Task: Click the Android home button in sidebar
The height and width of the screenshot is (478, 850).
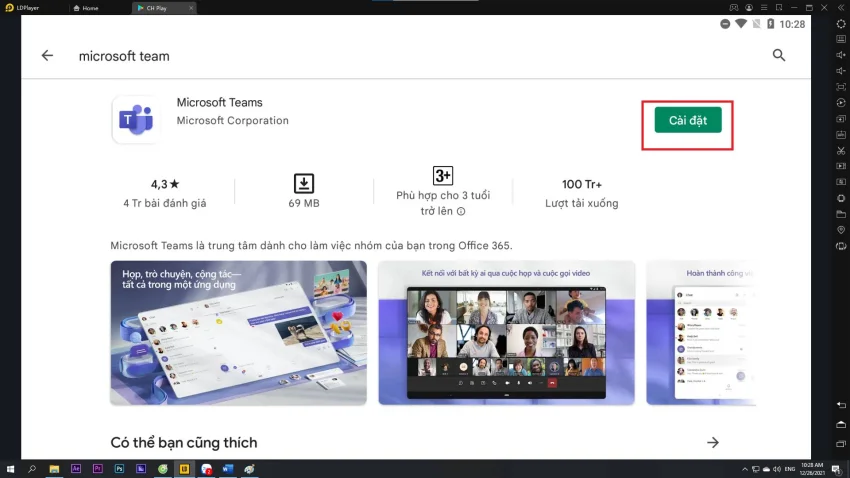Action: pos(841,424)
